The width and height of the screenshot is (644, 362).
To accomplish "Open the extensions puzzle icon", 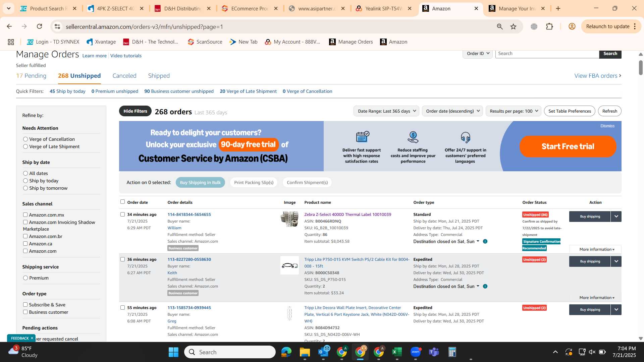I will tap(549, 26).
